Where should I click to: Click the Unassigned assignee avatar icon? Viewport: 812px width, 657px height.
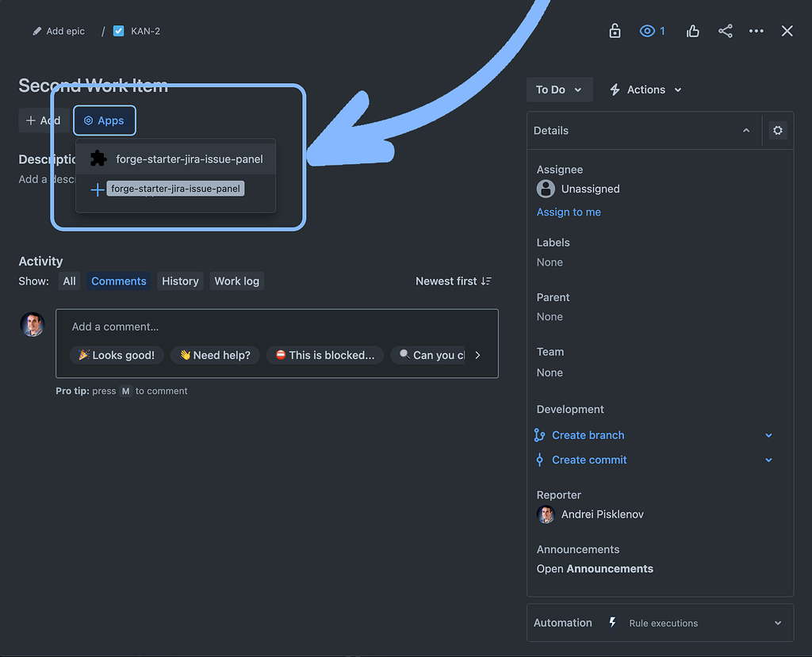[x=545, y=189]
